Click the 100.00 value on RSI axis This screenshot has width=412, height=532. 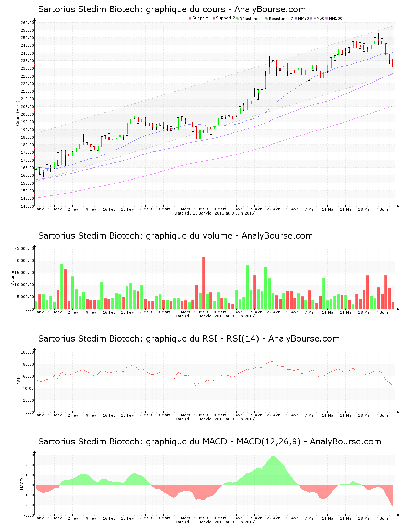click(27, 352)
